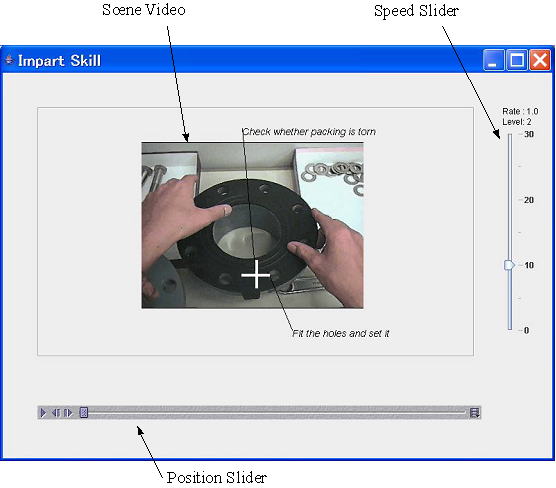Start playback with the play button
The width and height of the screenshot is (556, 488).
(x=43, y=413)
